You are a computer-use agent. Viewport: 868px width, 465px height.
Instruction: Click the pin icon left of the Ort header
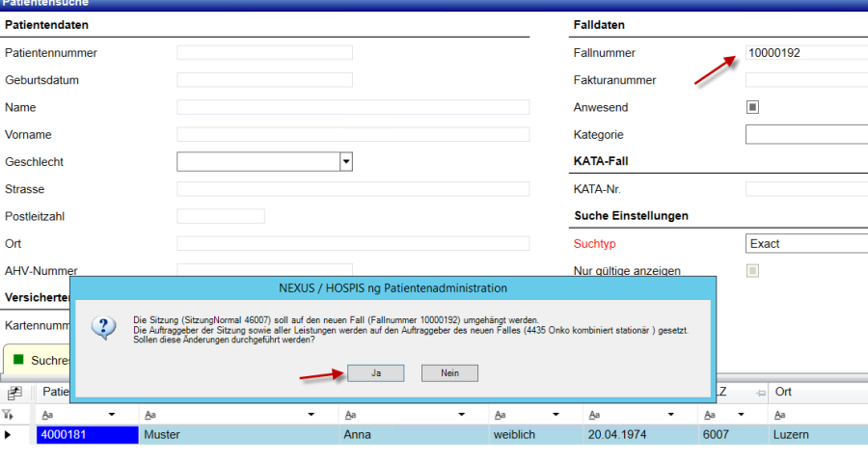(761, 393)
